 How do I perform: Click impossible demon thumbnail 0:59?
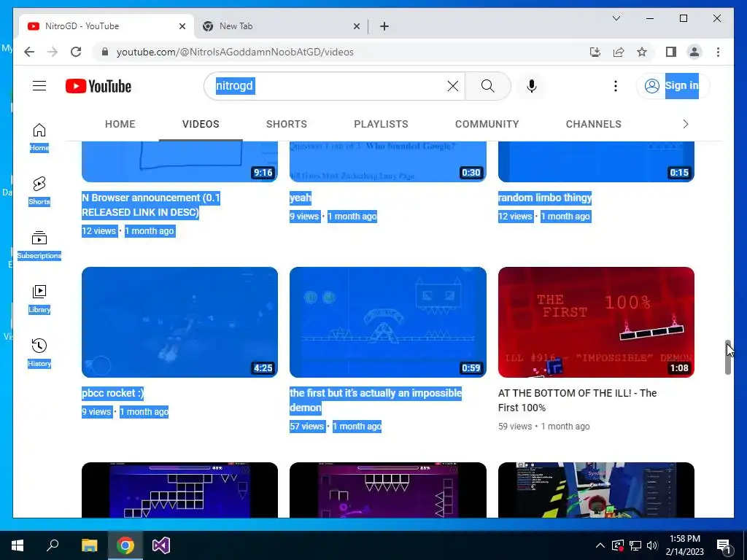[x=388, y=322]
